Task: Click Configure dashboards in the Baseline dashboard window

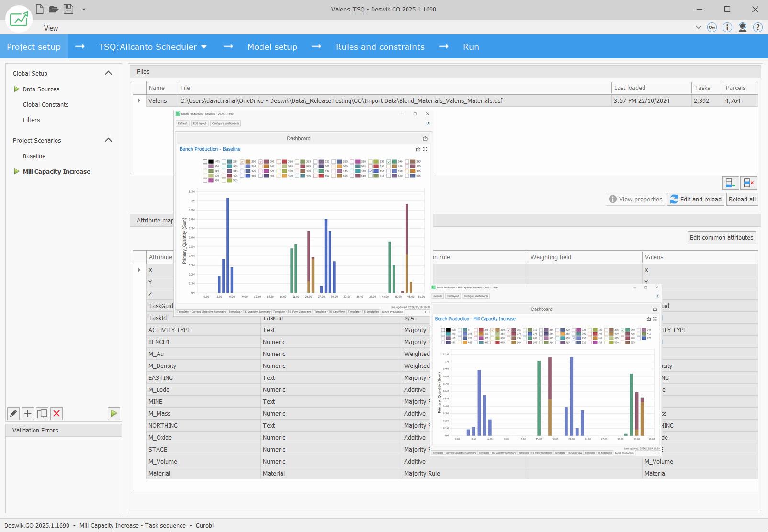Action: (x=226, y=123)
